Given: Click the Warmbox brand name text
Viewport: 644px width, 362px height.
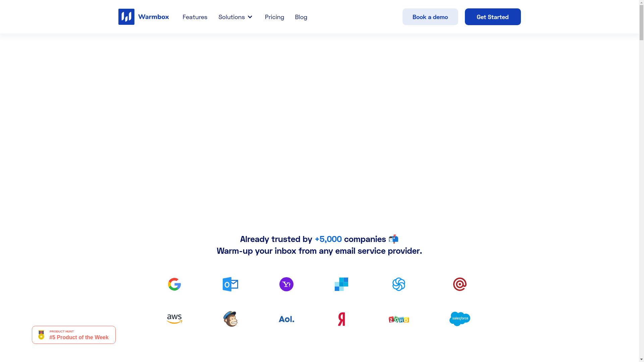Looking at the screenshot, I should [x=153, y=17].
